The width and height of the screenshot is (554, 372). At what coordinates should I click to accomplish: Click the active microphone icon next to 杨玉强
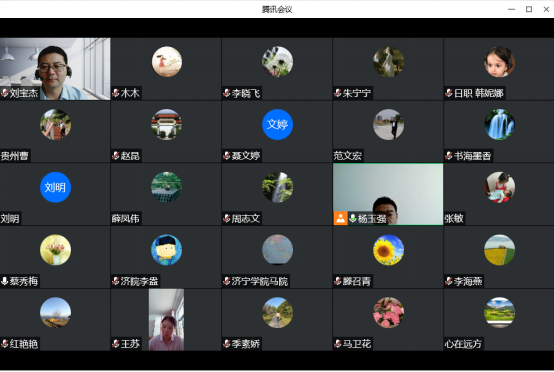click(353, 218)
